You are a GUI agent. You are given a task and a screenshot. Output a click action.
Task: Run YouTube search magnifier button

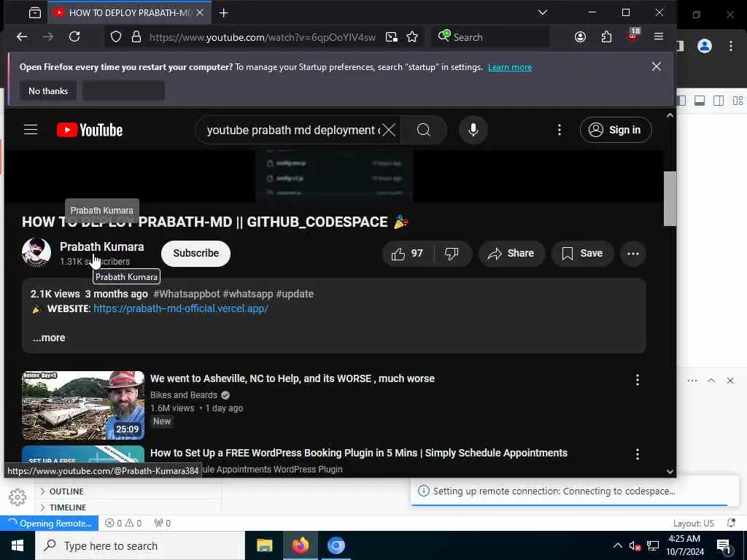tap(424, 130)
